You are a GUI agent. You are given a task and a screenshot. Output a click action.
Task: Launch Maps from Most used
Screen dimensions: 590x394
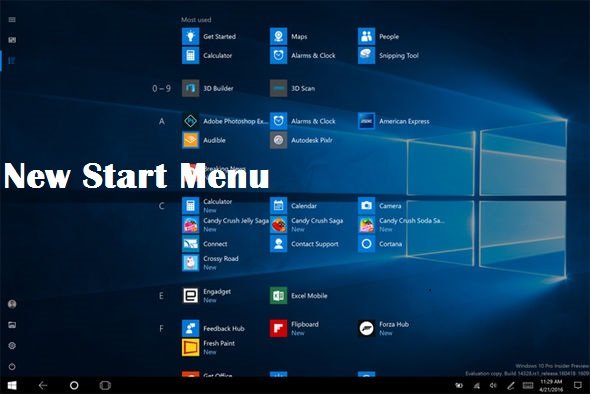point(289,37)
